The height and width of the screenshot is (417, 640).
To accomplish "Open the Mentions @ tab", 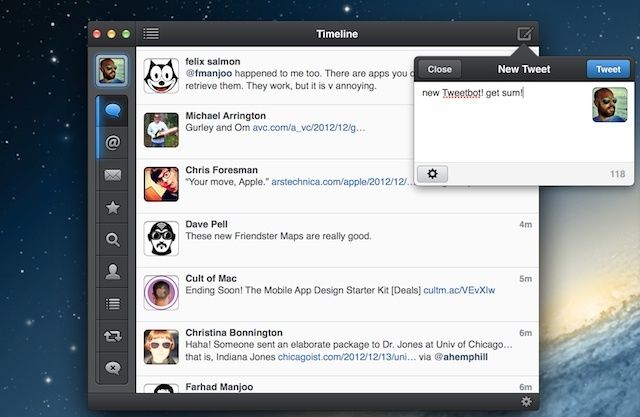I will 113,143.
